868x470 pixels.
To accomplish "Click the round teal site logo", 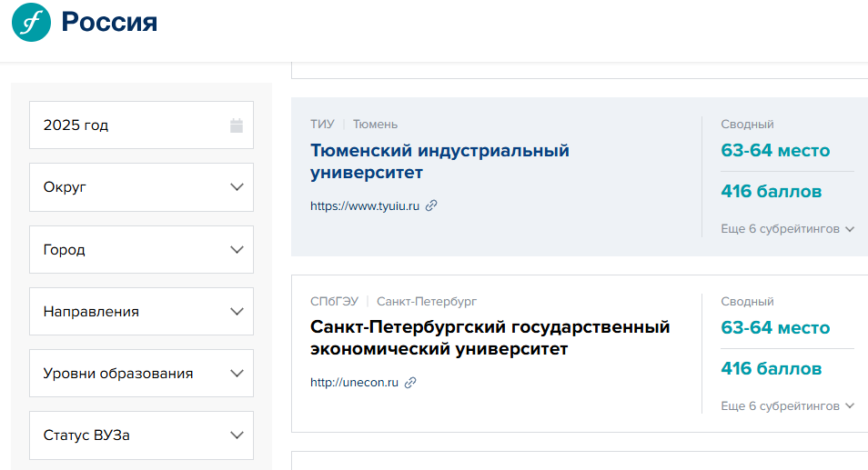I will coord(31,22).
